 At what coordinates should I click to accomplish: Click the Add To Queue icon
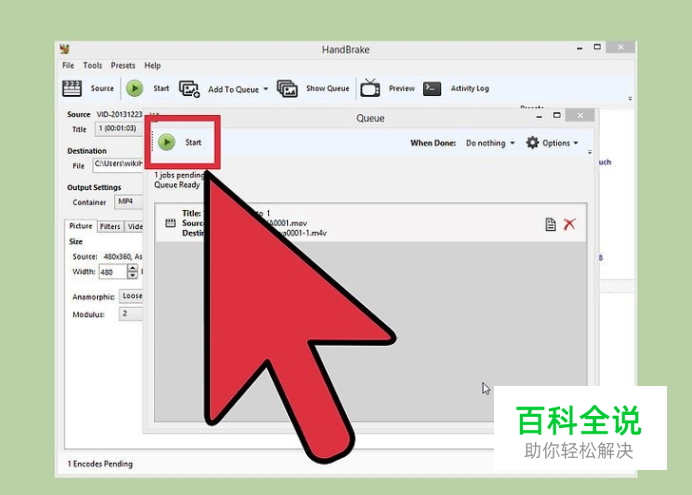189,89
